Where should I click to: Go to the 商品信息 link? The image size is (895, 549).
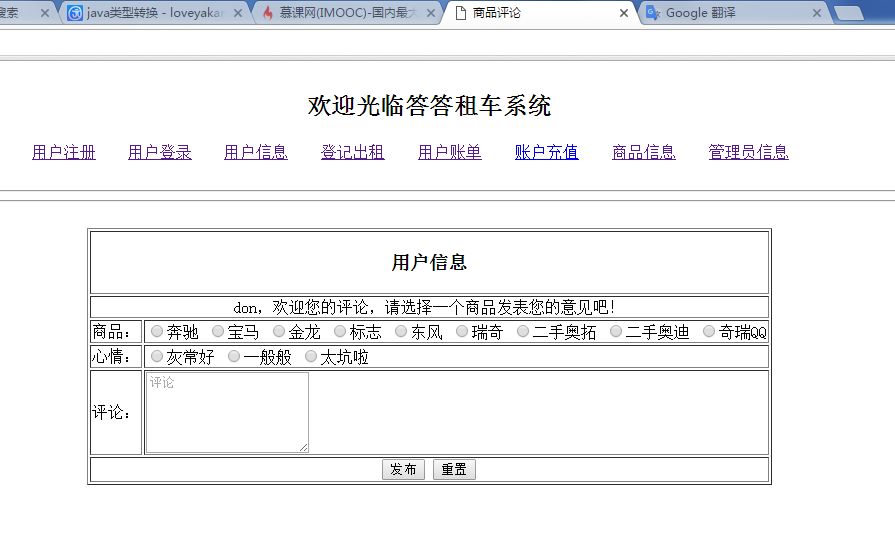pyautogui.click(x=644, y=152)
